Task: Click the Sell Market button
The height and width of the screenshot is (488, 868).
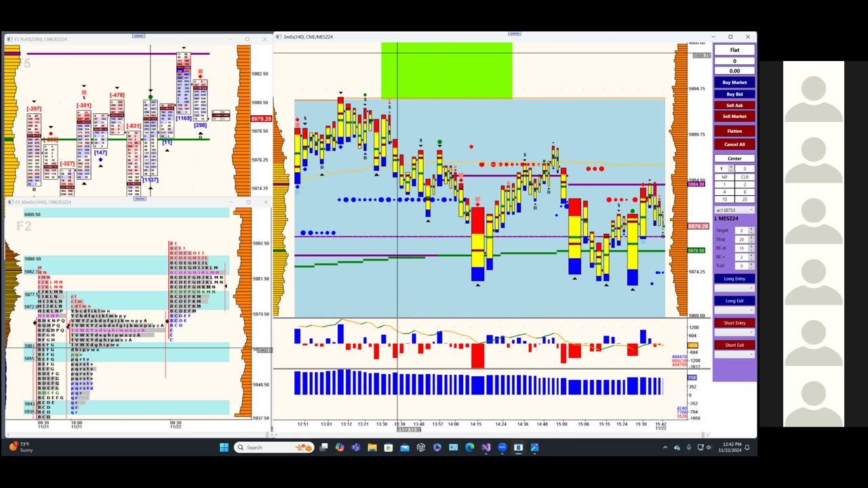Action: (734, 117)
